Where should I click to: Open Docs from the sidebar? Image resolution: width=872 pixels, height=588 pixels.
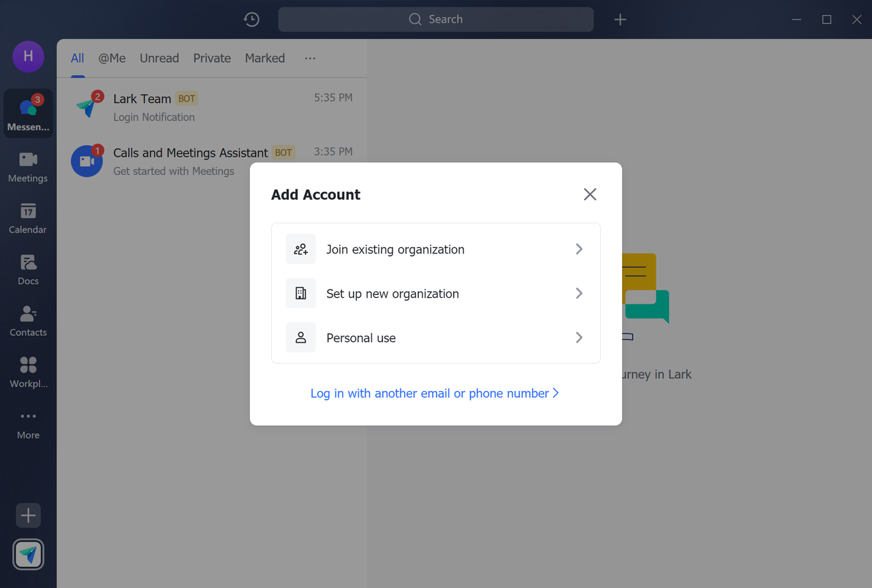click(x=28, y=269)
